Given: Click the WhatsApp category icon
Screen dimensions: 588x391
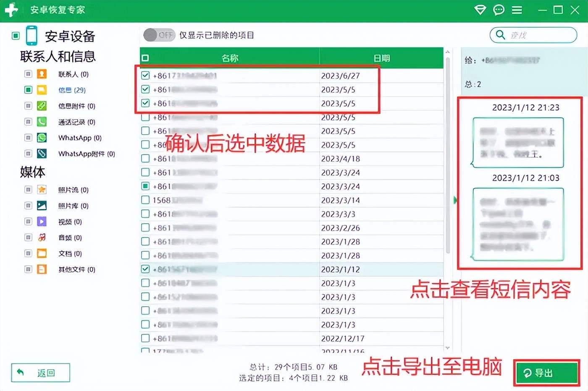Looking at the screenshot, I should pos(42,138).
